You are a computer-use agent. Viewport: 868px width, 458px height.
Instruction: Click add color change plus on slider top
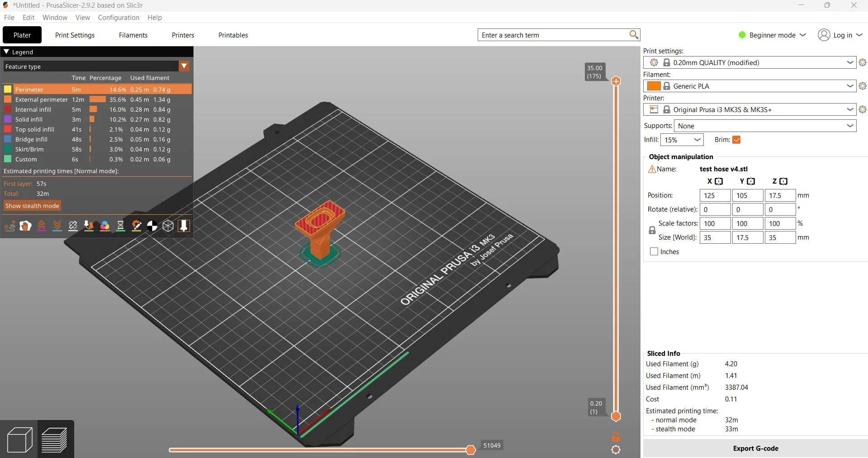616,81
